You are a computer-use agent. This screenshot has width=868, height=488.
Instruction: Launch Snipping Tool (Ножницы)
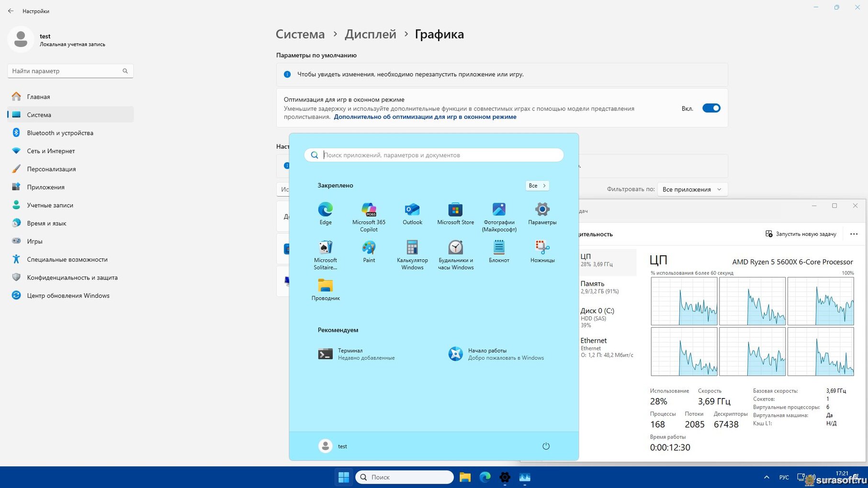(542, 248)
